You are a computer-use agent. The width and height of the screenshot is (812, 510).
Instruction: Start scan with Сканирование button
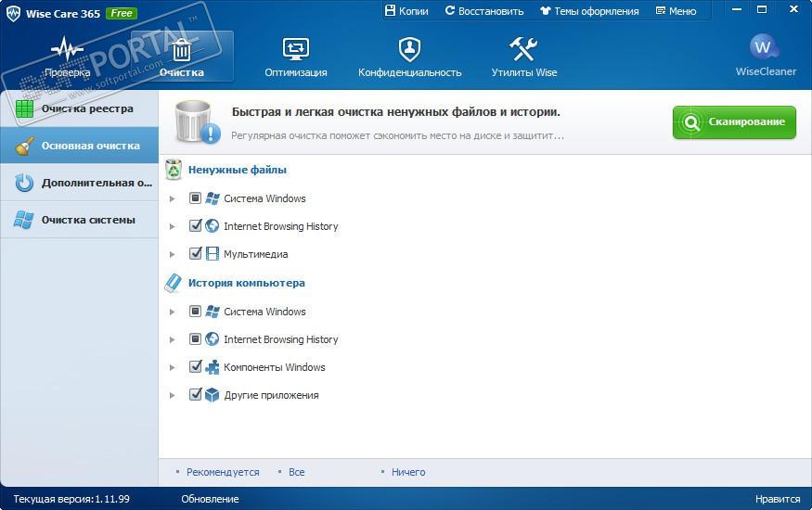pos(734,122)
